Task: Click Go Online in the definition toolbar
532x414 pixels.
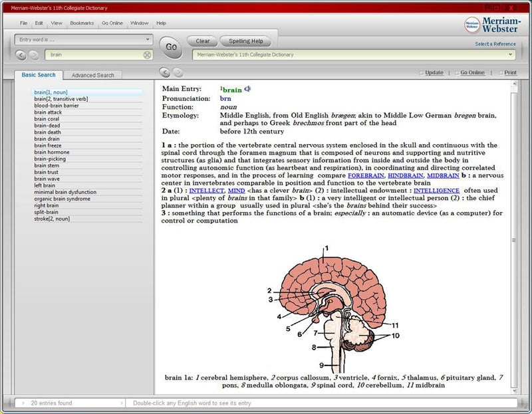Action: point(472,72)
